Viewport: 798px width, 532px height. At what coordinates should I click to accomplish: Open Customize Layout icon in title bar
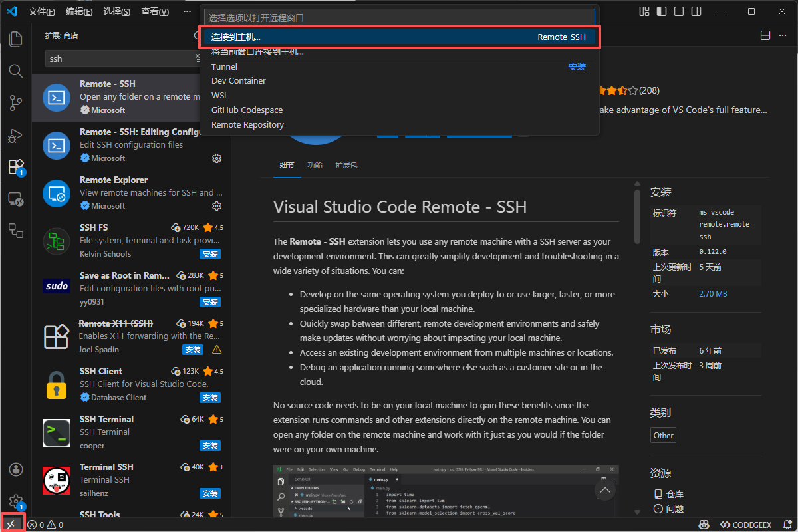(644, 11)
